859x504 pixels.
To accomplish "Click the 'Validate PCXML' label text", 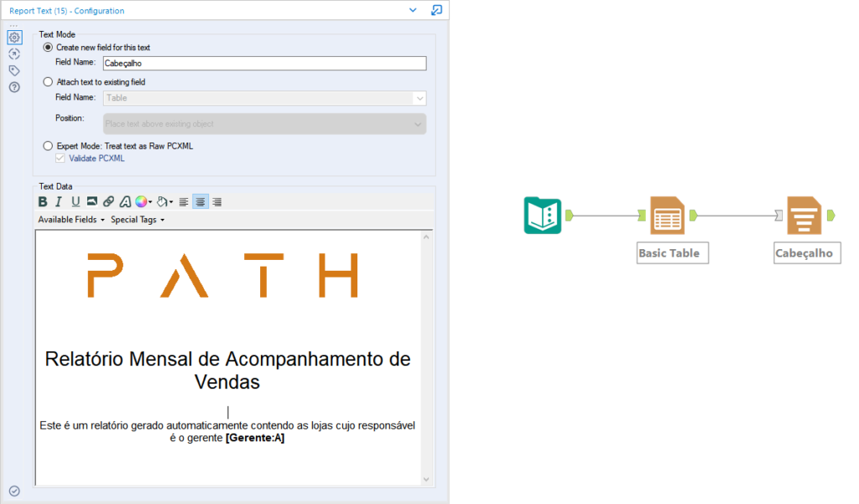I will (x=97, y=158).
